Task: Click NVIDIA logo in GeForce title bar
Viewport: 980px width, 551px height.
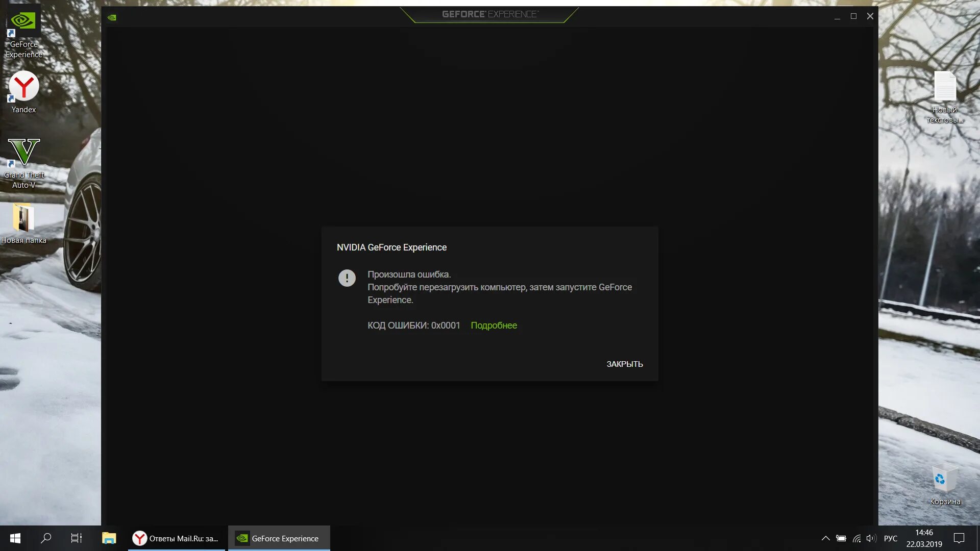Action: (112, 17)
